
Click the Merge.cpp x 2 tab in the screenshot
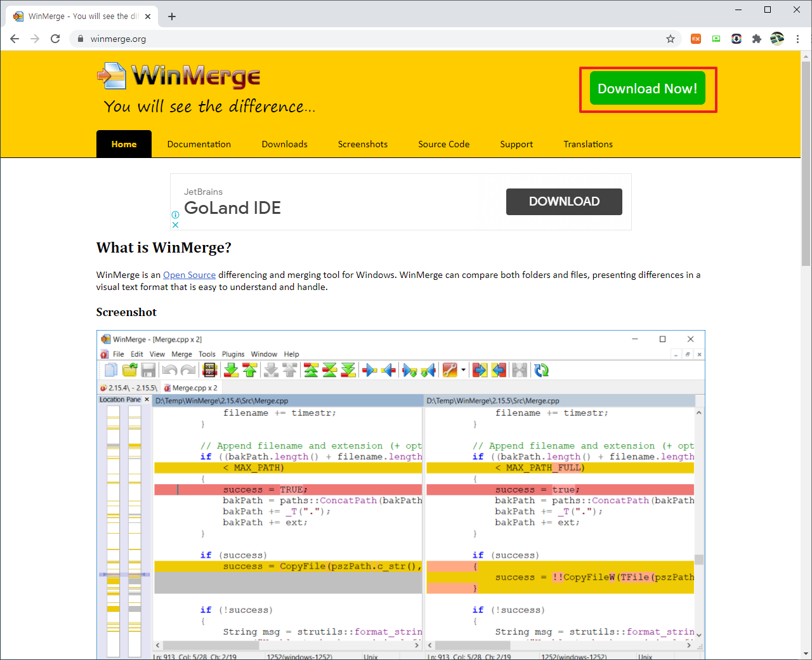(190, 388)
